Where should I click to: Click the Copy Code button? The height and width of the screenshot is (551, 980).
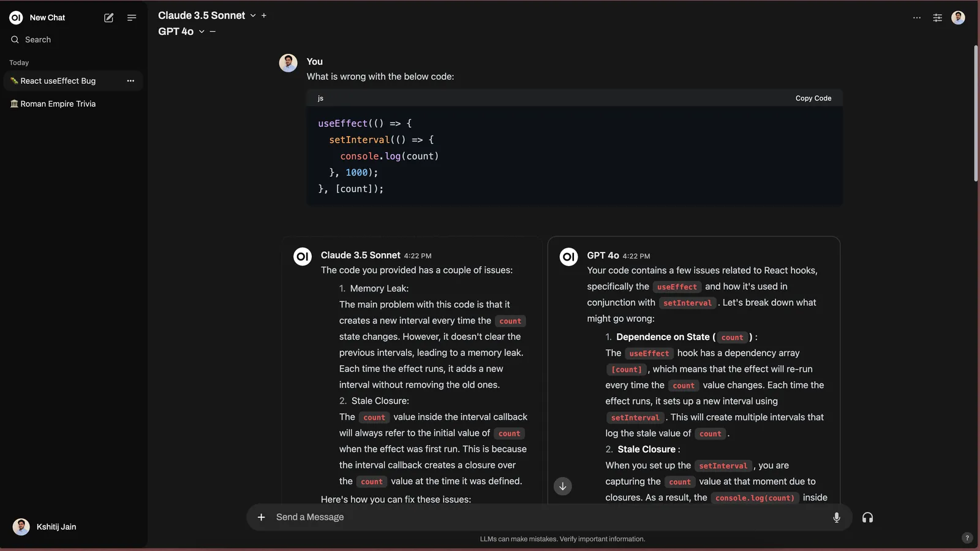click(x=813, y=98)
